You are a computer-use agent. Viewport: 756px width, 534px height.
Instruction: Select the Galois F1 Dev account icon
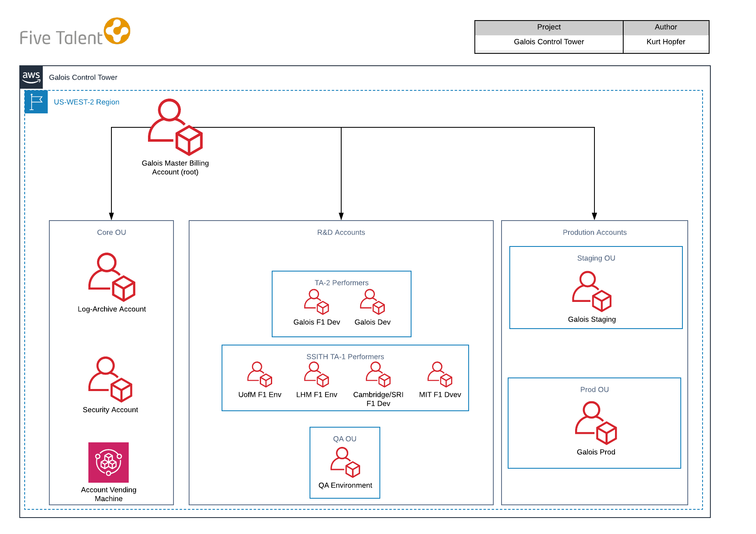(317, 302)
